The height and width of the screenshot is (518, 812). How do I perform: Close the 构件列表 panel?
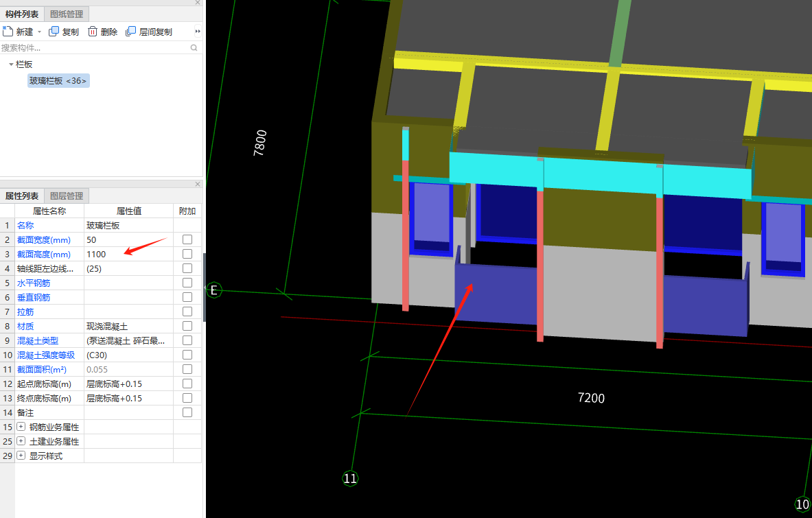(197, 3)
